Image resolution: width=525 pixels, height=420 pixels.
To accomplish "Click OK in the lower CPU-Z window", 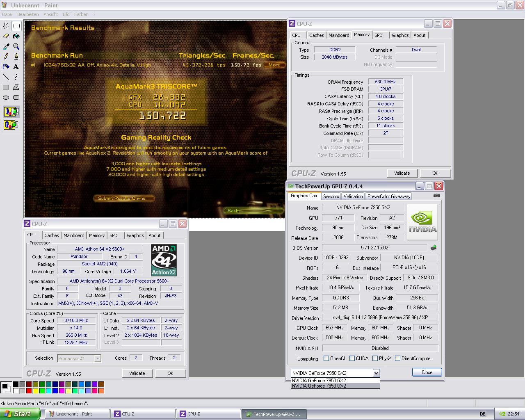I will point(170,373).
